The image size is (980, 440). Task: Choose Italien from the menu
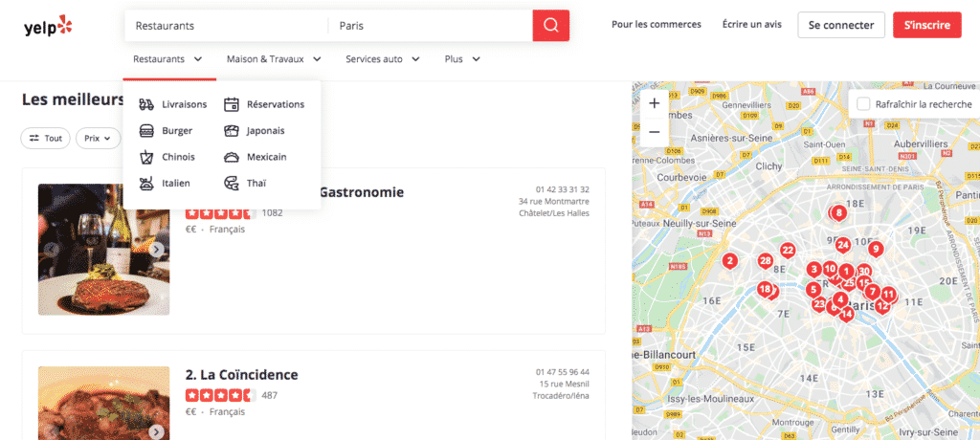176,183
